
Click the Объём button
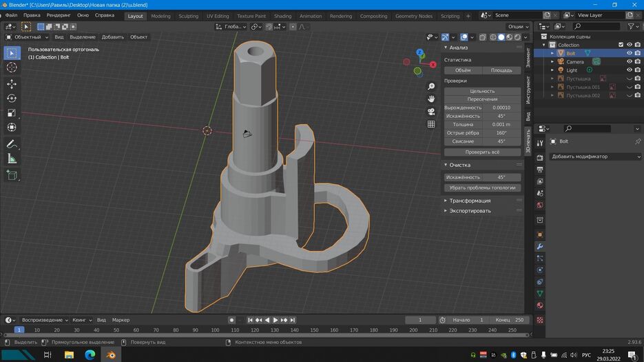click(463, 70)
